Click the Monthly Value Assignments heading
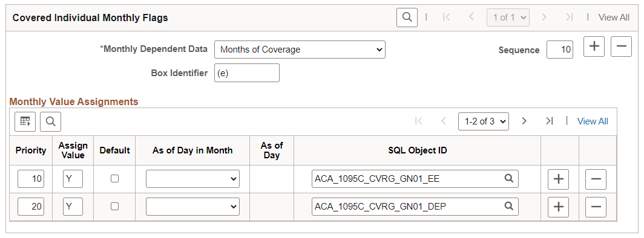 point(74,101)
